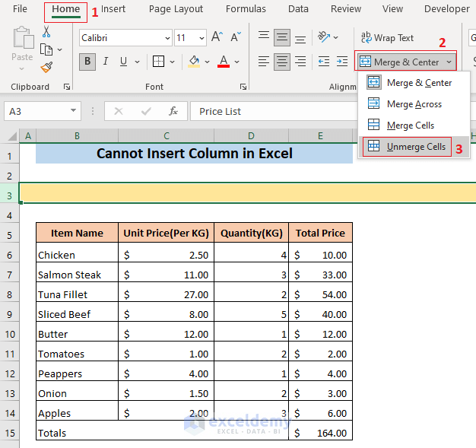Click the Increase Font Size icon

click(x=217, y=37)
